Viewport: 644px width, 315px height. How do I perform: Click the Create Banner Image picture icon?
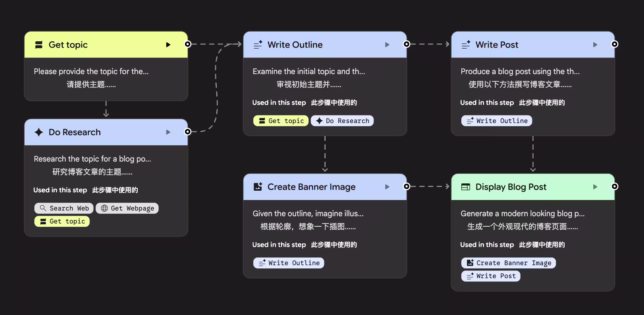click(x=258, y=187)
